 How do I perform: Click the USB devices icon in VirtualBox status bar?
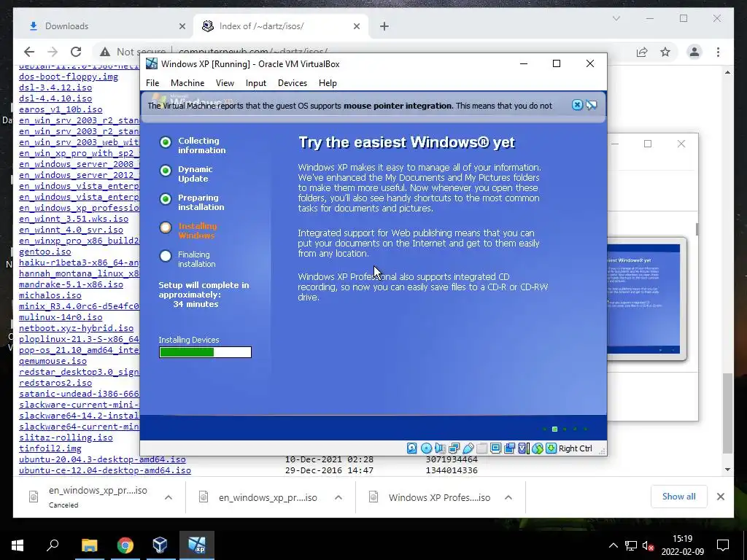(468, 448)
